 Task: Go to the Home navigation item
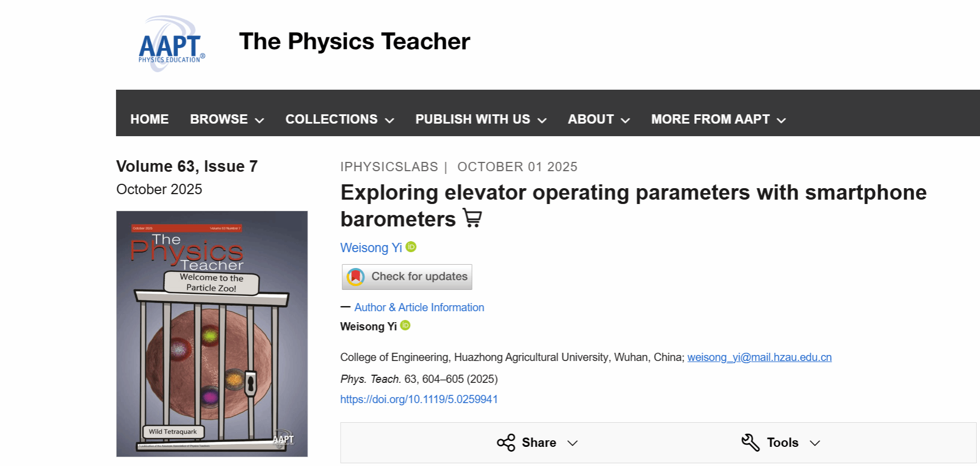[x=149, y=119]
